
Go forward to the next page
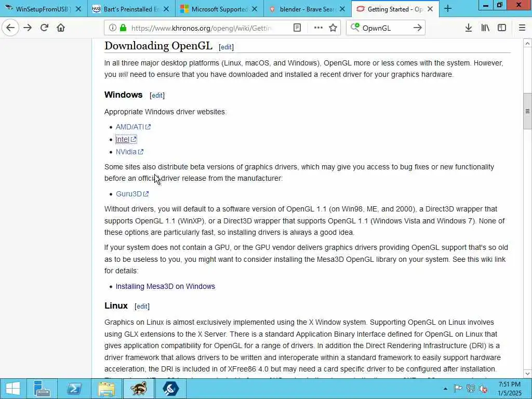click(x=28, y=28)
